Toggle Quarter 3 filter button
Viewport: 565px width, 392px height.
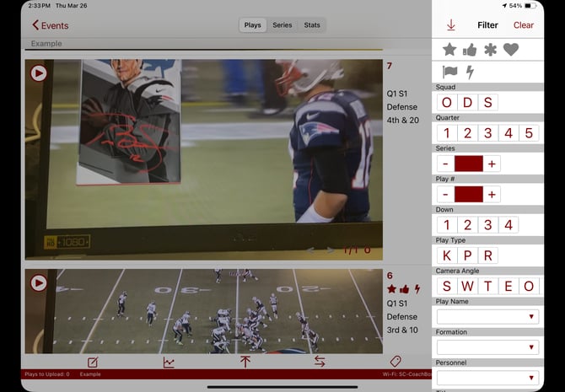coord(487,133)
